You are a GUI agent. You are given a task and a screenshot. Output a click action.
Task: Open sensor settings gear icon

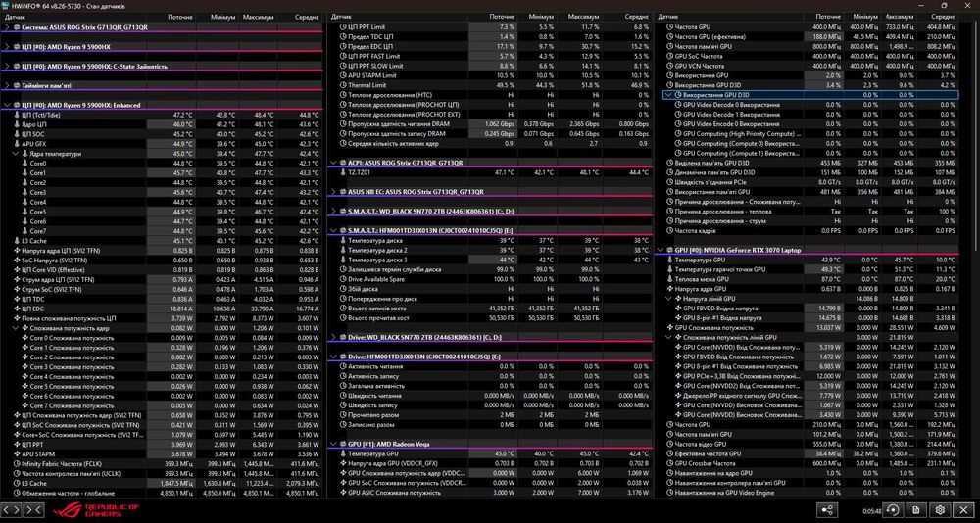tap(941, 510)
